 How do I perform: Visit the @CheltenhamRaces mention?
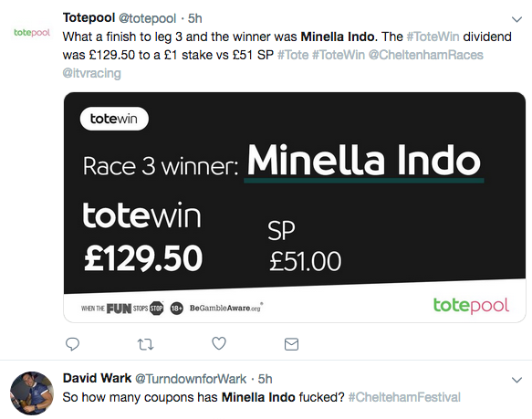coord(426,55)
